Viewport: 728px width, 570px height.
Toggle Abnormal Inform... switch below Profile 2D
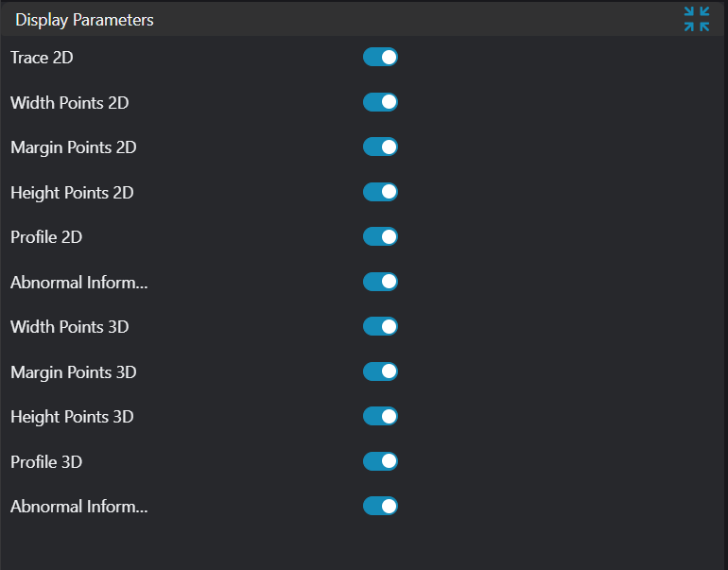(x=380, y=282)
